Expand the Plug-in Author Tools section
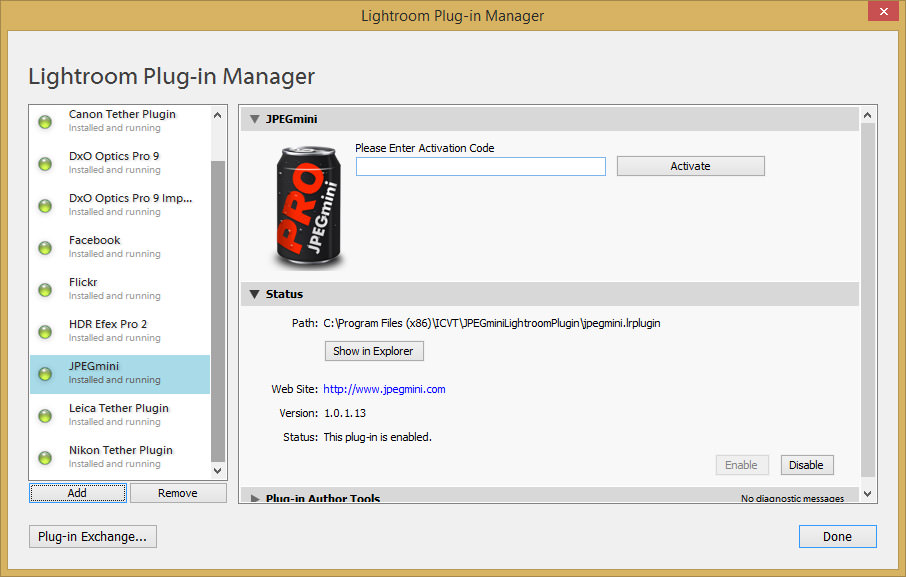The height and width of the screenshot is (577, 906). point(254,498)
